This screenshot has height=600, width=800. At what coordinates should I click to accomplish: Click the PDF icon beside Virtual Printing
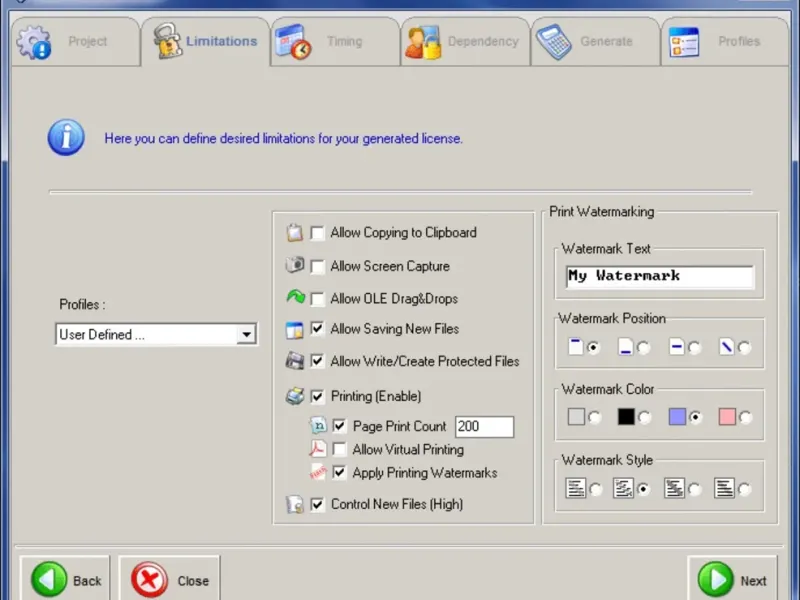click(317, 449)
